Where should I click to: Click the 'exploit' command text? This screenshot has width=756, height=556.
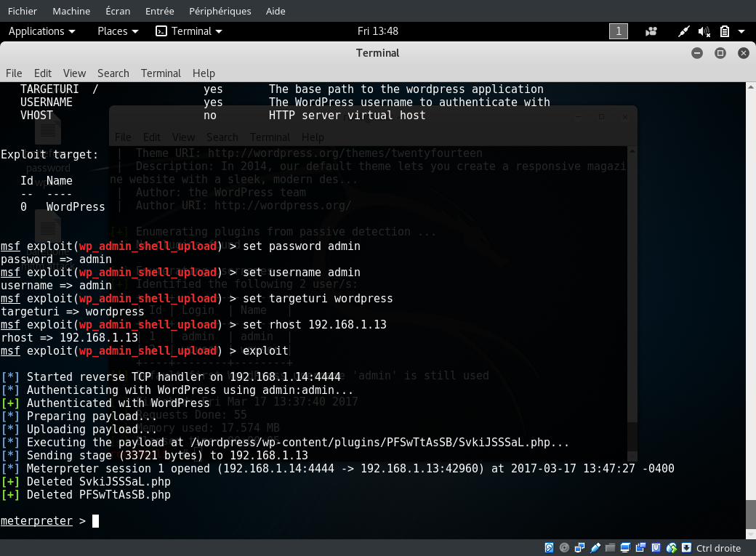point(265,350)
